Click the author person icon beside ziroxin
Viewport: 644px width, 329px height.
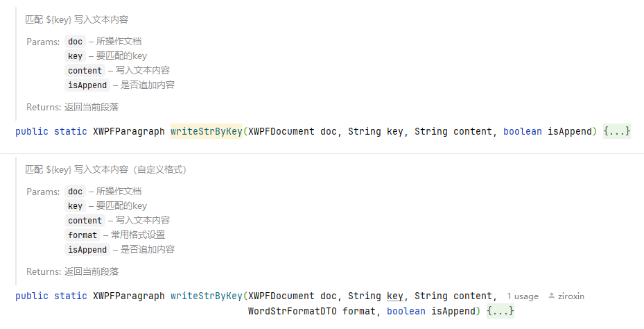[552, 296]
